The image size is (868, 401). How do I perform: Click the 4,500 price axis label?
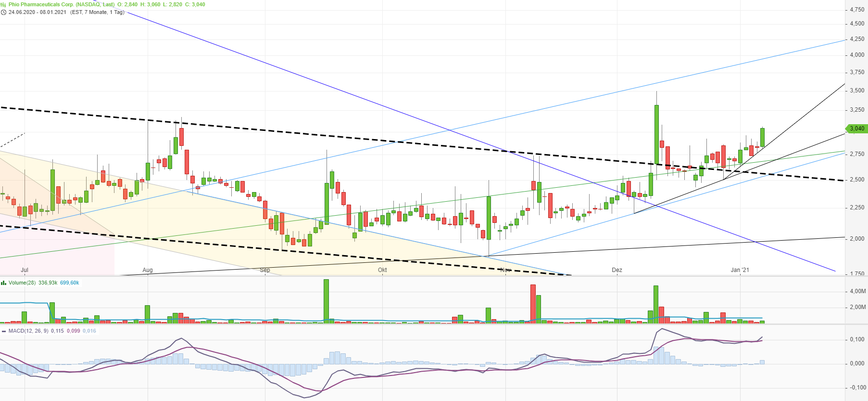(x=857, y=24)
